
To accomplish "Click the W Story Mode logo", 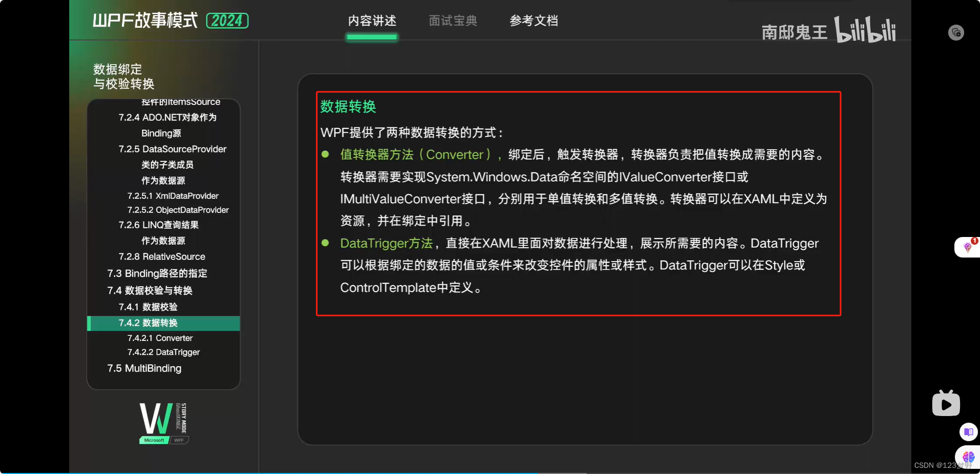I will 164,423.
